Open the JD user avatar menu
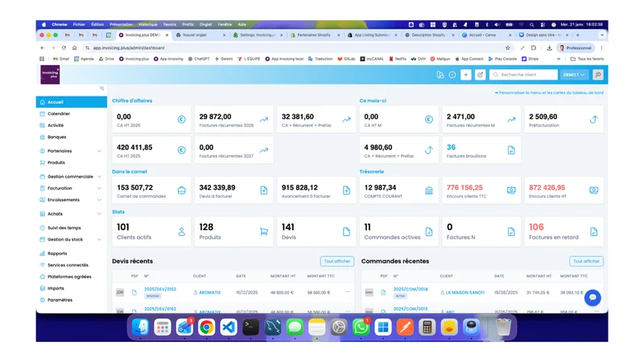 [x=598, y=75]
